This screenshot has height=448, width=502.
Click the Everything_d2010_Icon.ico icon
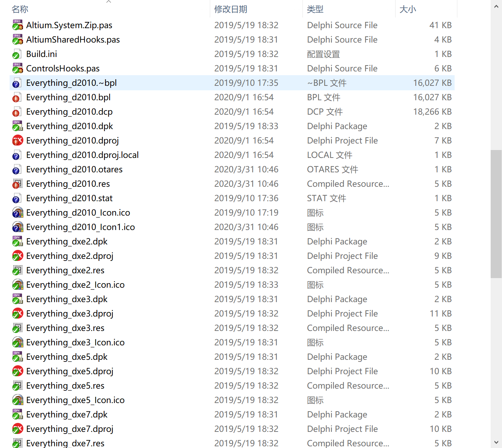pos(18,212)
